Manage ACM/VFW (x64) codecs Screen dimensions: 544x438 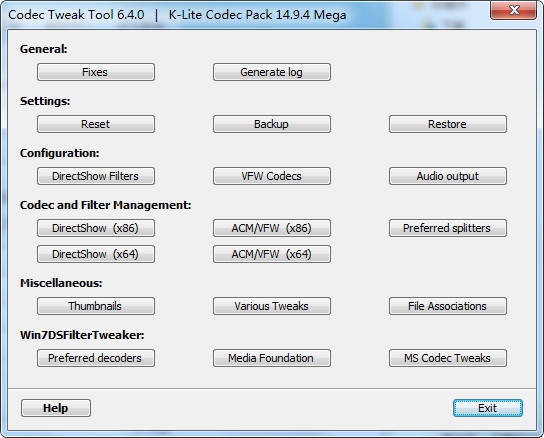coord(272,254)
